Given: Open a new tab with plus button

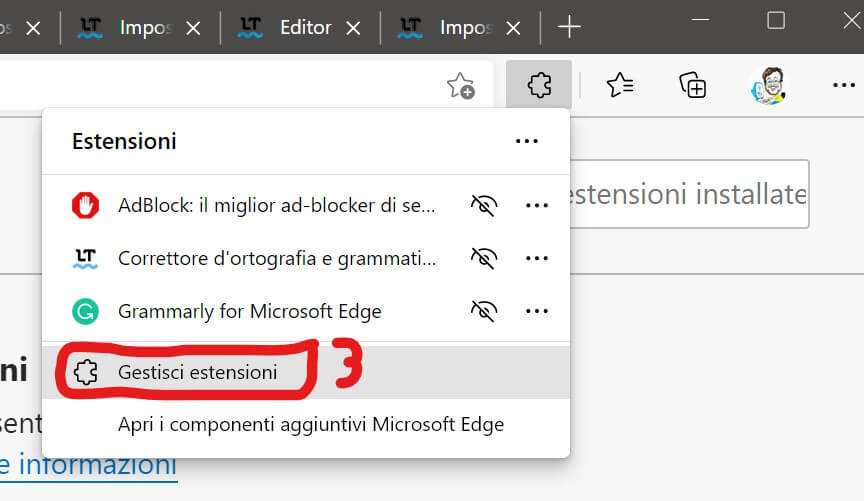Looking at the screenshot, I should coord(569,27).
